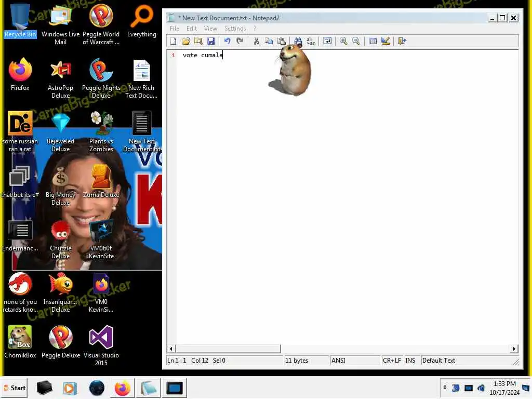Select the Big Money Deluxe desktop icon

click(60, 186)
